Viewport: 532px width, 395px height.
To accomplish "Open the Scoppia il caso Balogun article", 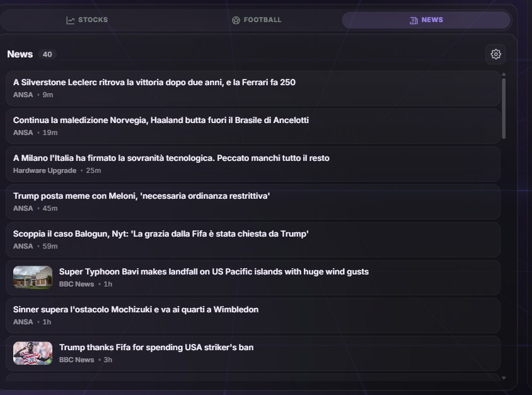I will click(x=253, y=240).
